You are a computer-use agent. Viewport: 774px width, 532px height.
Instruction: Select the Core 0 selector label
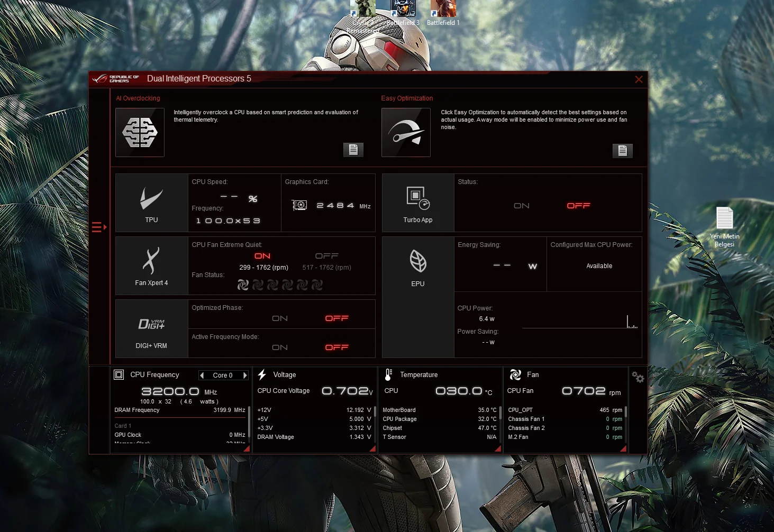click(223, 375)
